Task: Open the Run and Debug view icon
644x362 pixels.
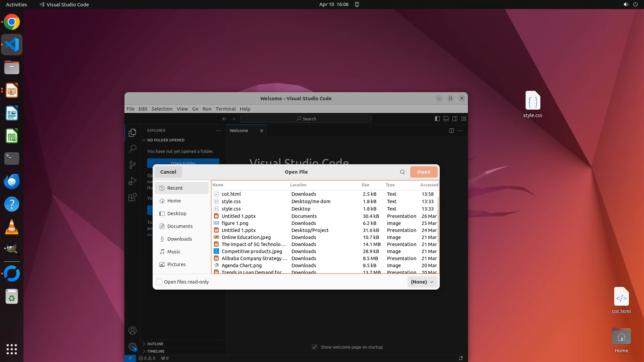Action: [x=132, y=181]
